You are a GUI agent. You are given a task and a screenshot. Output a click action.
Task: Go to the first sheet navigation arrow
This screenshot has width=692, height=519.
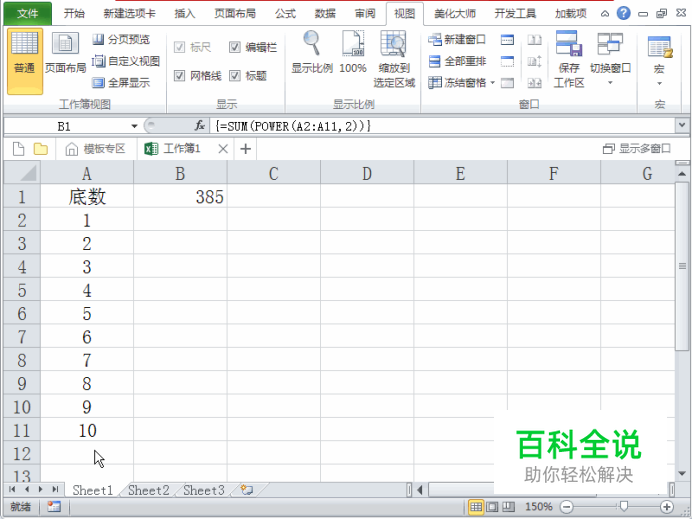12,489
